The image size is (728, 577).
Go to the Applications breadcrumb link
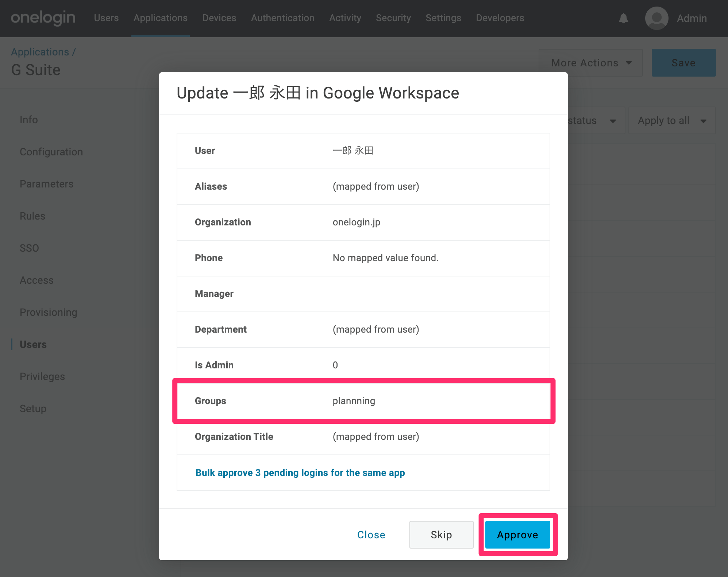pos(40,52)
